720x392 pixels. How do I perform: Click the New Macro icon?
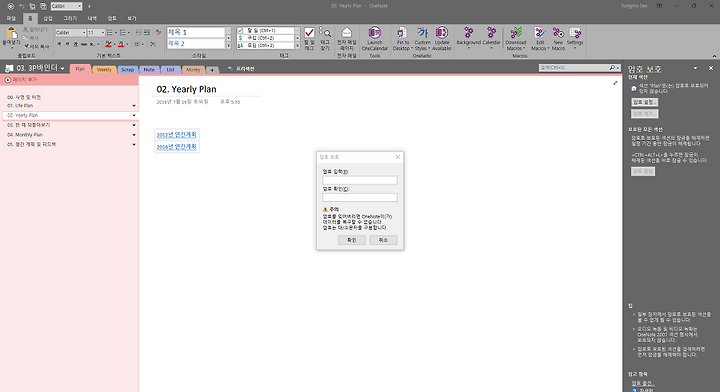[x=558, y=33]
